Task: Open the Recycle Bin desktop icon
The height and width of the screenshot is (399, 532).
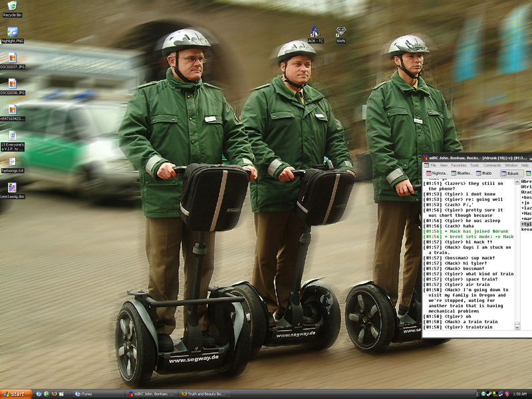Action: coord(12,9)
